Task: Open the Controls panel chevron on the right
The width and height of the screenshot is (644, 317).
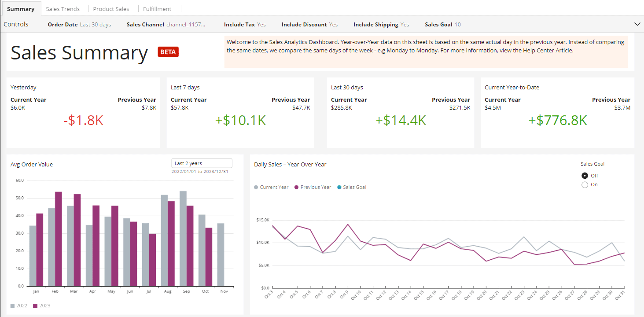Action: [637, 24]
